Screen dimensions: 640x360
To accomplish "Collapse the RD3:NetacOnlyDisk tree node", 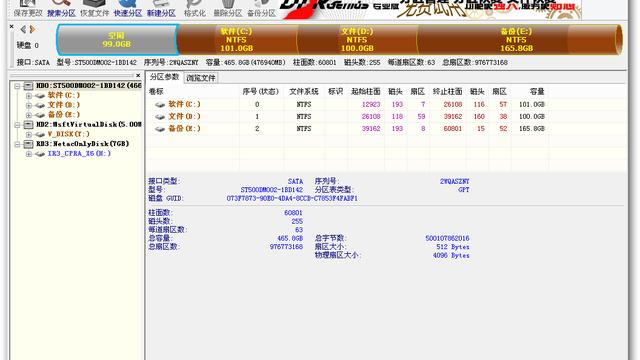I will (17, 144).
